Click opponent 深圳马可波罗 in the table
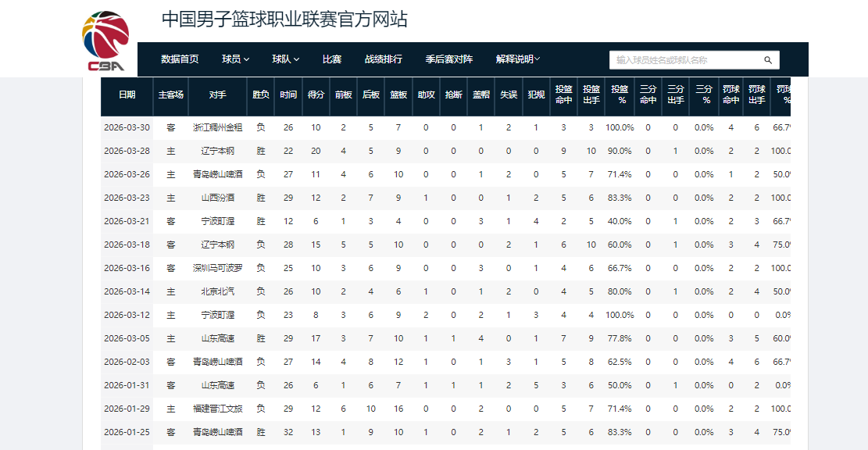The width and height of the screenshot is (868, 450). [x=217, y=268]
